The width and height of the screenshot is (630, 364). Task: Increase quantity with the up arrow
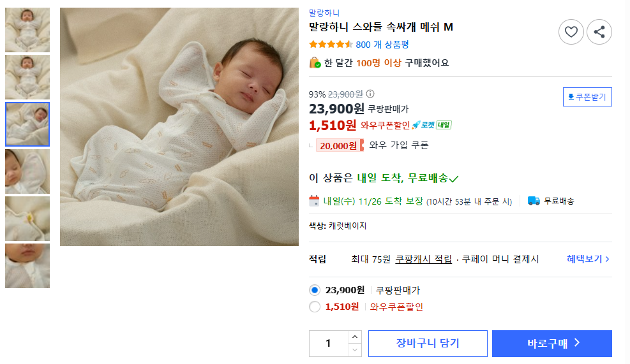coord(355,337)
